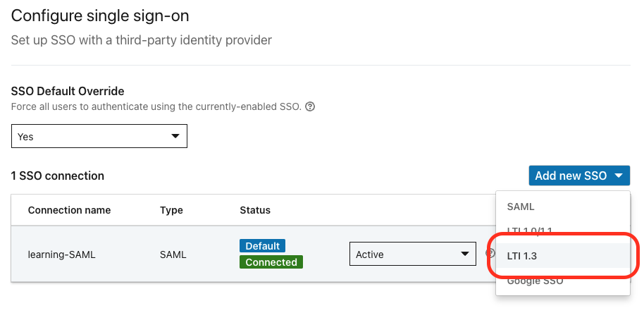Viewport: 644px width, 313px height.
Task: Pick Google SSO from the menu
Action: point(534,281)
